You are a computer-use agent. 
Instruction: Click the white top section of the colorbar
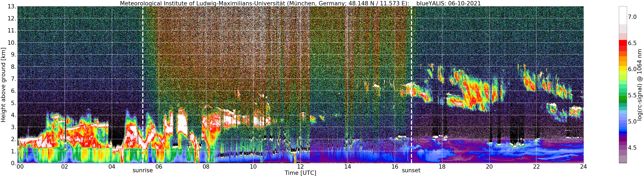pos(623,15)
